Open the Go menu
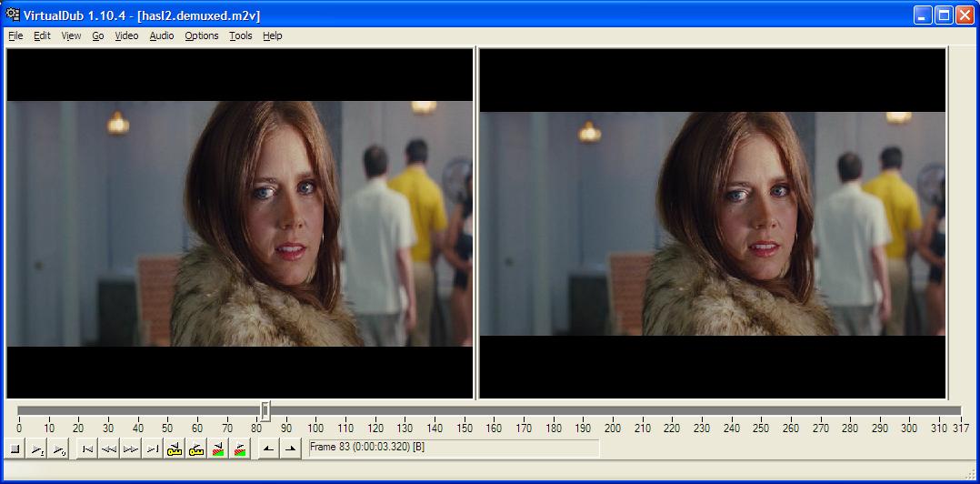 pos(97,35)
